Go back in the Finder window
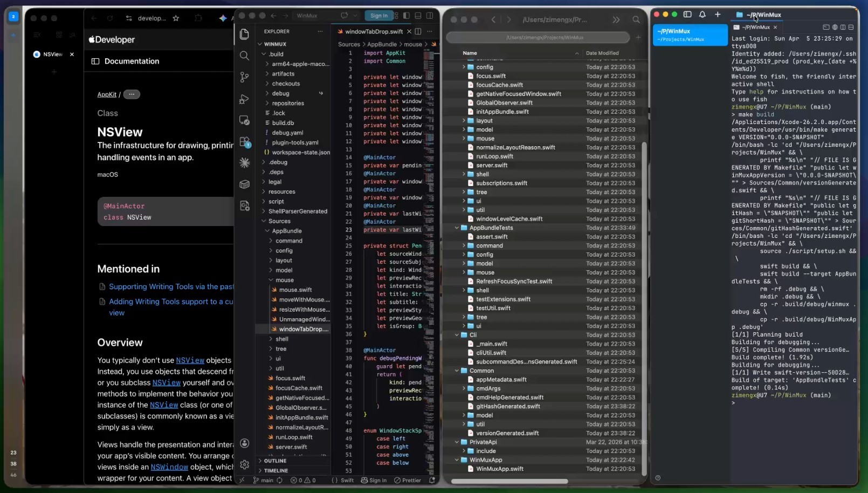868x493 pixels. click(493, 19)
